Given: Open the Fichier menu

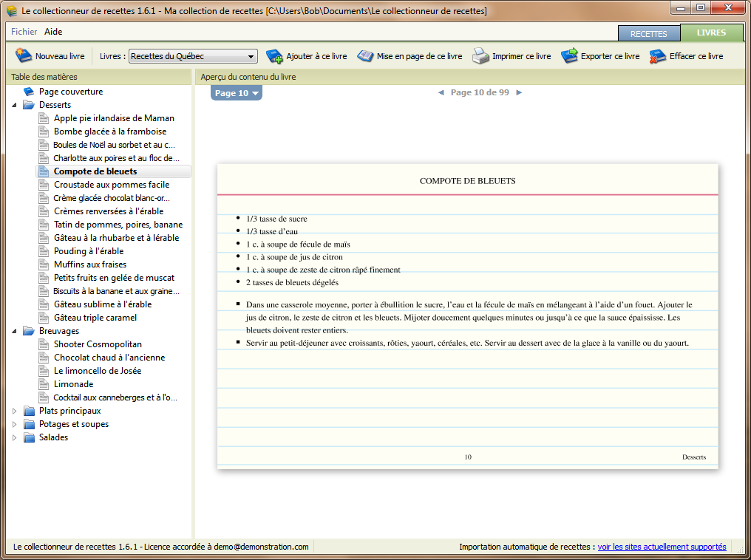Looking at the screenshot, I should pos(24,32).
